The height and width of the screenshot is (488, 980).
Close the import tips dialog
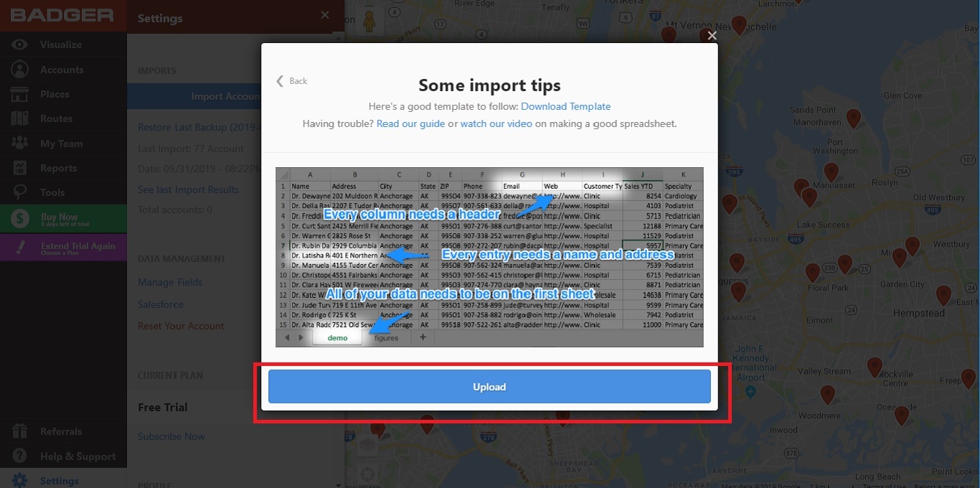(712, 35)
